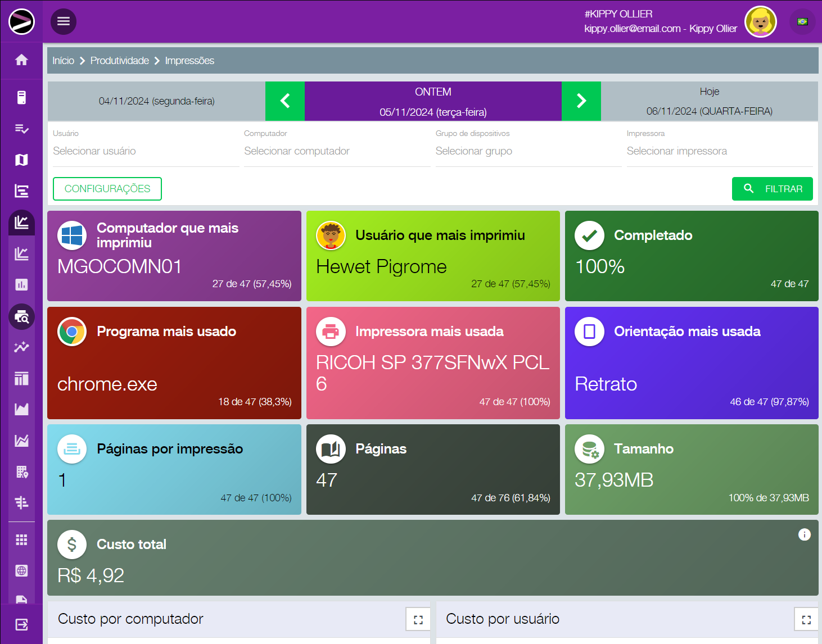Open the map icon in sidebar
The height and width of the screenshot is (644, 822).
[x=21, y=160]
